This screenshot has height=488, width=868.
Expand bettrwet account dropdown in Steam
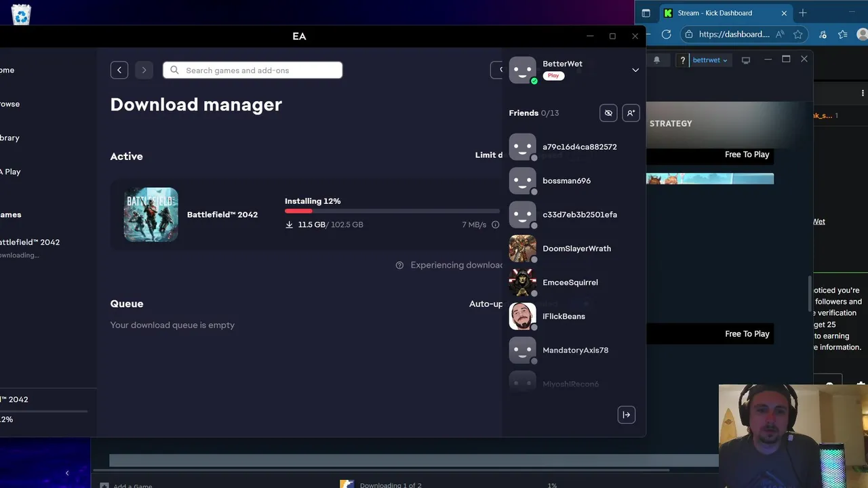(x=710, y=60)
